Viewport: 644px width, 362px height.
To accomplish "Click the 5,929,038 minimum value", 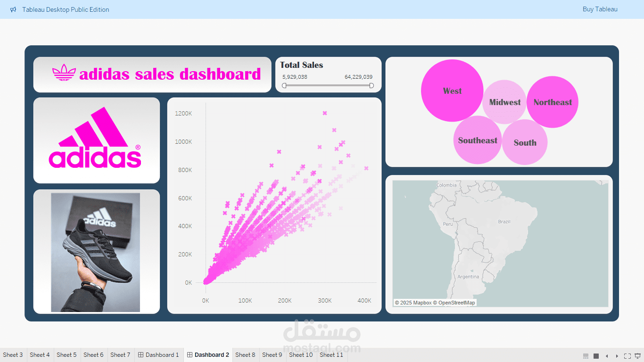I will point(295,77).
